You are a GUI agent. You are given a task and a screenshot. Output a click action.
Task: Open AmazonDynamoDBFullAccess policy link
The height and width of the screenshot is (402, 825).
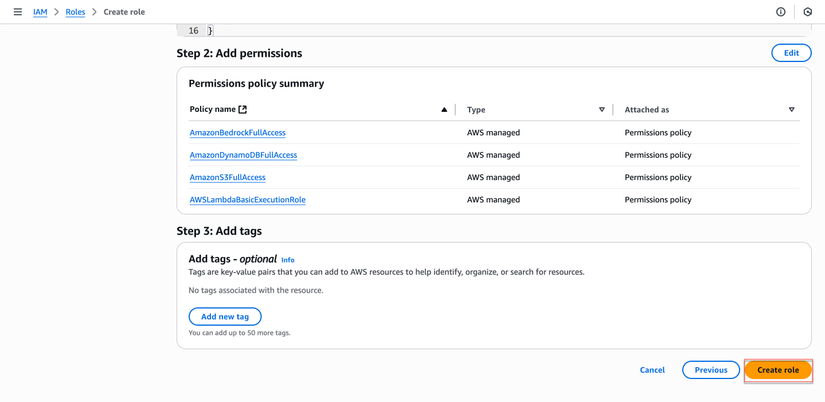243,155
